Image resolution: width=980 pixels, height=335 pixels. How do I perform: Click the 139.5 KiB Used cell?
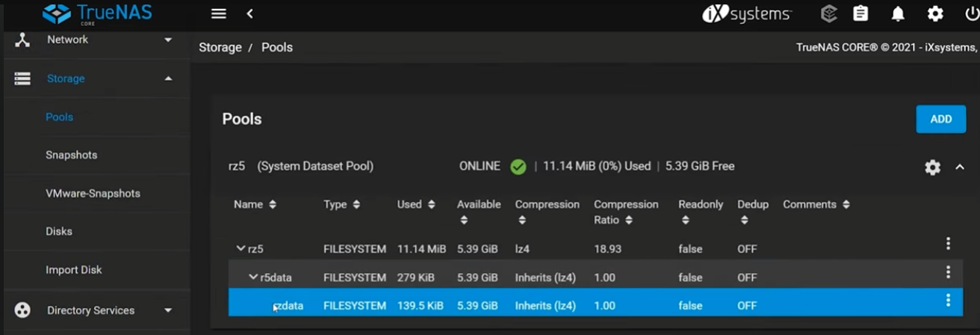pyautogui.click(x=420, y=306)
